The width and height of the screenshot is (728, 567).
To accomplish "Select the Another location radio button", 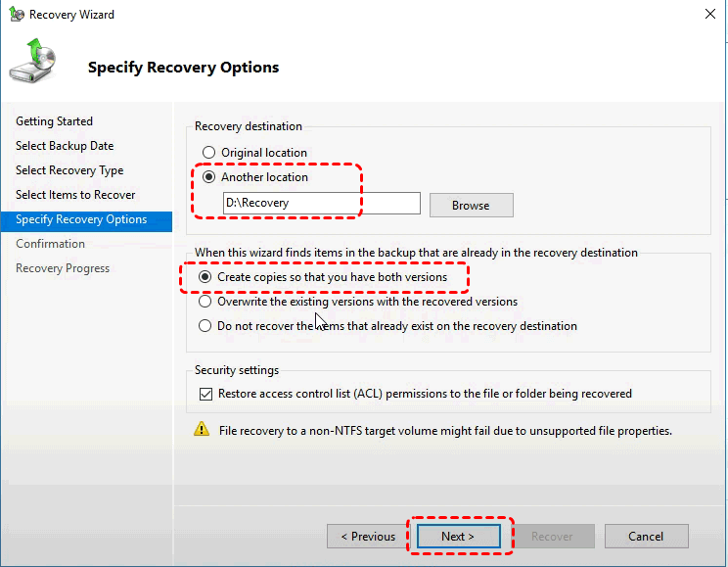I will tap(207, 177).
